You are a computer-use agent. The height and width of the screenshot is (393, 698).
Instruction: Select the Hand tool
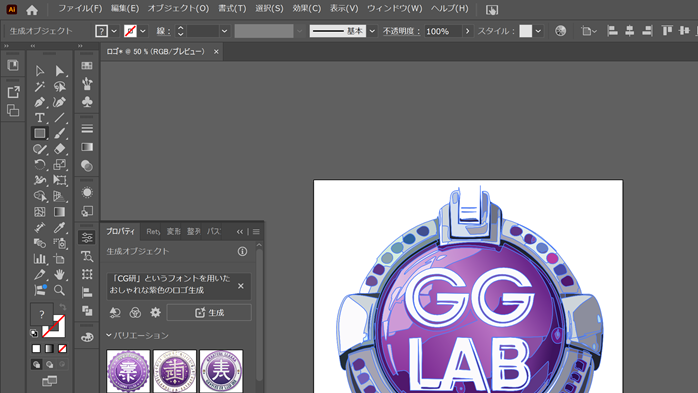pos(59,275)
